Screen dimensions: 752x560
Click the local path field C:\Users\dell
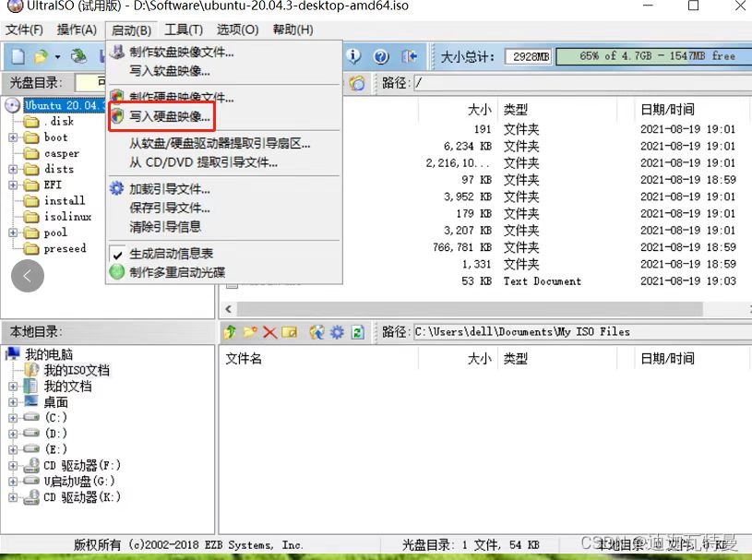click(x=582, y=332)
